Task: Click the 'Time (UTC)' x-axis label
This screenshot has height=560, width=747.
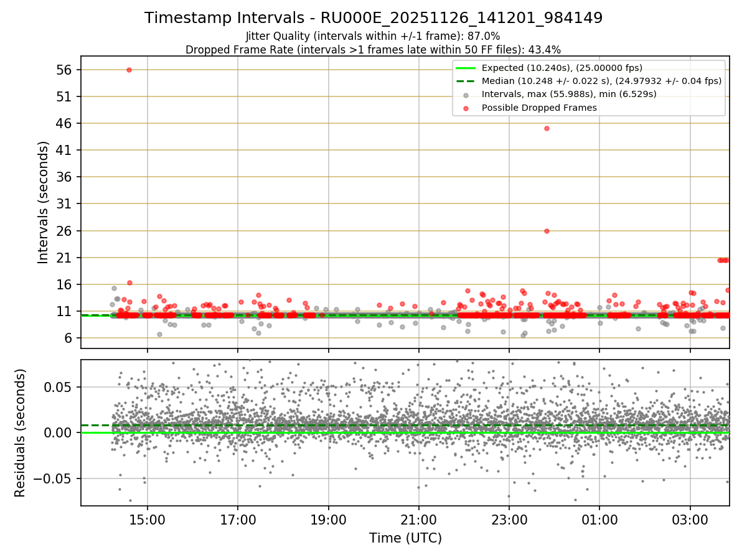Action: point(405,538)
